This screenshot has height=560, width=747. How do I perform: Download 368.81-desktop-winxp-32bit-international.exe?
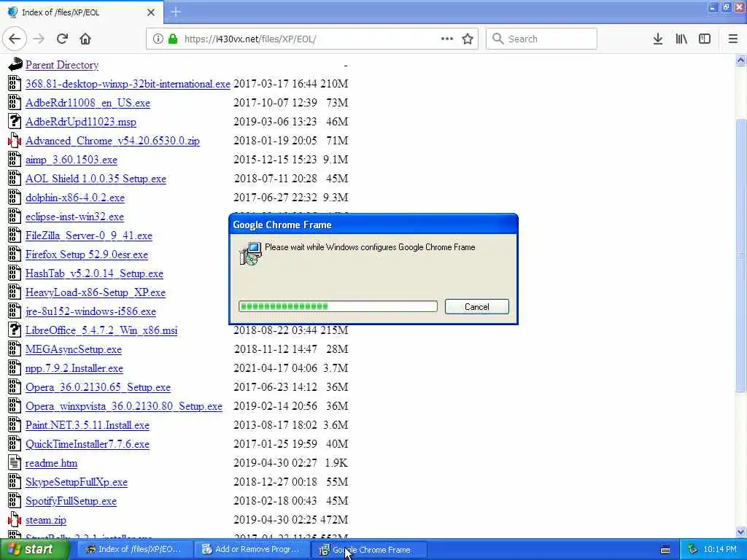click(128, 84)
